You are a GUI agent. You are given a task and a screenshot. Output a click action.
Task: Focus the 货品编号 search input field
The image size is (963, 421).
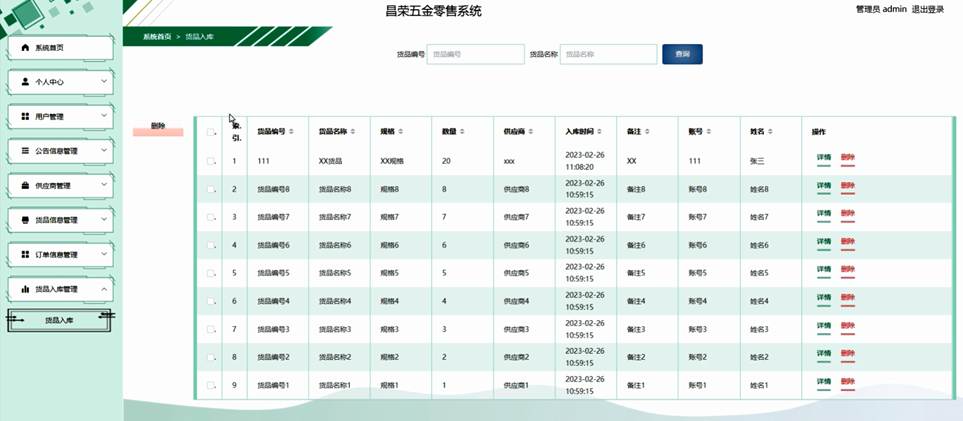click(475, 54)
